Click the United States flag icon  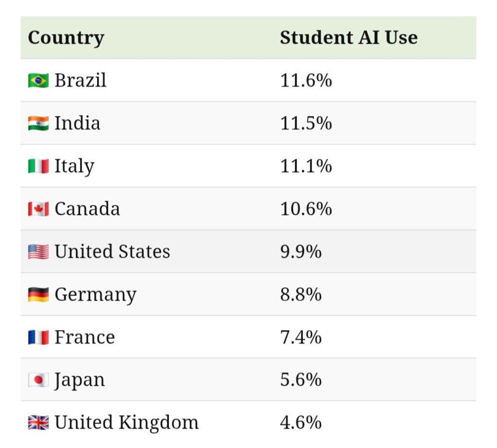38,251
